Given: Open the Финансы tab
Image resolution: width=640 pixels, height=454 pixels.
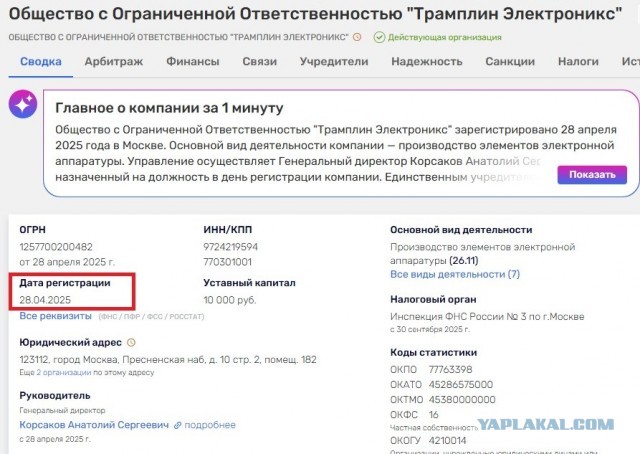Looking at the screenshot, I should [193, 62].
